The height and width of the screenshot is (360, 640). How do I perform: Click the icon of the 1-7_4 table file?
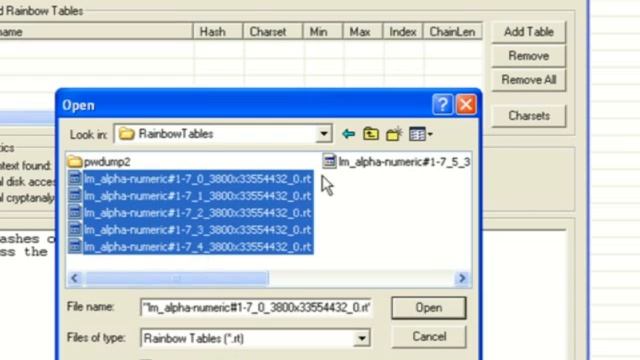click(x=75, y=246)
